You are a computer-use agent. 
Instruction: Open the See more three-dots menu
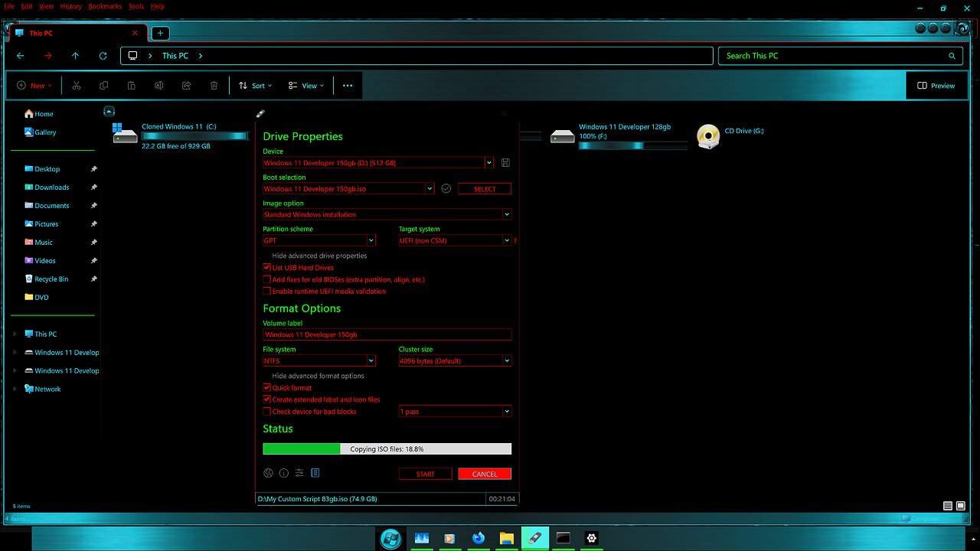click(x=348, y=86)
